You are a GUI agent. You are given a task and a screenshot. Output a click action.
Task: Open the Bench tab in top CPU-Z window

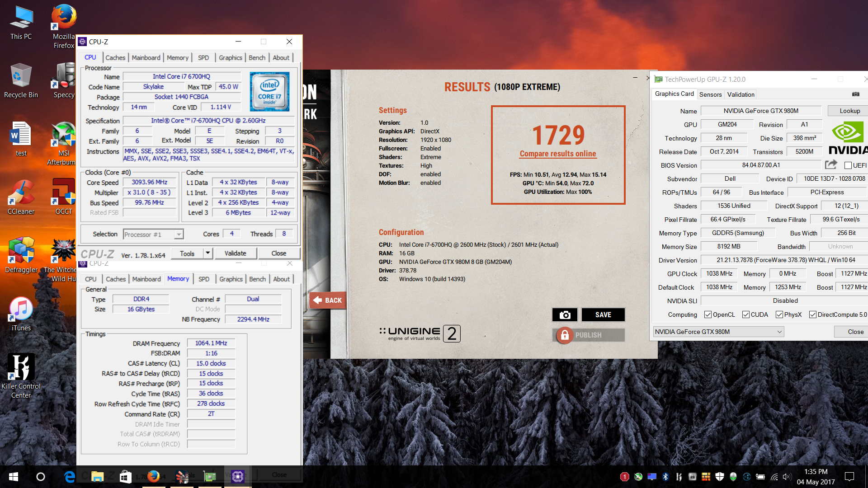257,58
